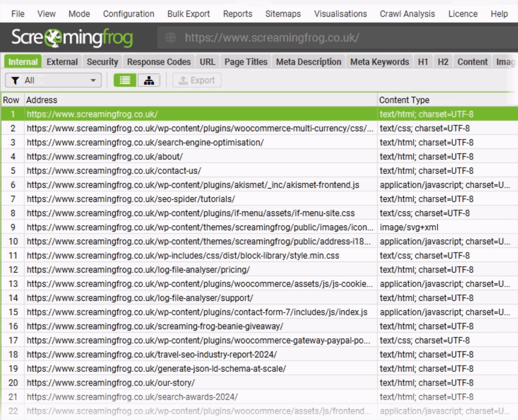The height and width of the screenshot is (420, 518).
Task: Click the Screaming Frog logo
Action: (71, 37)
